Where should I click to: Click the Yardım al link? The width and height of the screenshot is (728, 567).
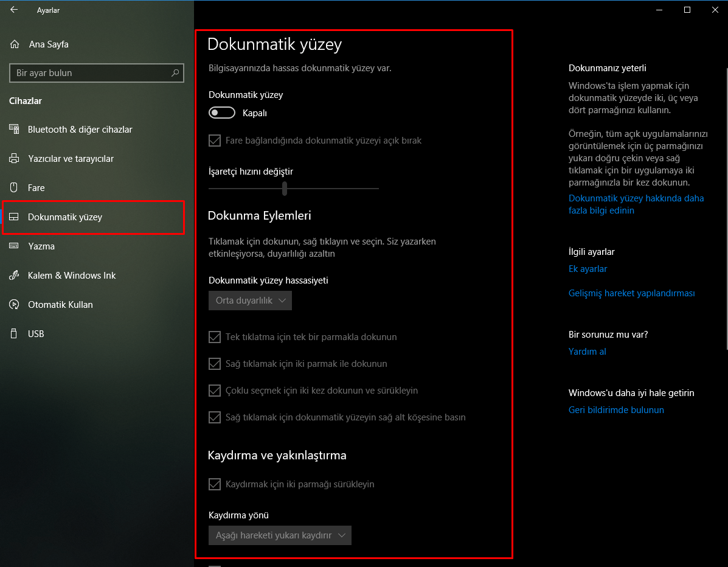pyautogui.click(x=588, y=352)
